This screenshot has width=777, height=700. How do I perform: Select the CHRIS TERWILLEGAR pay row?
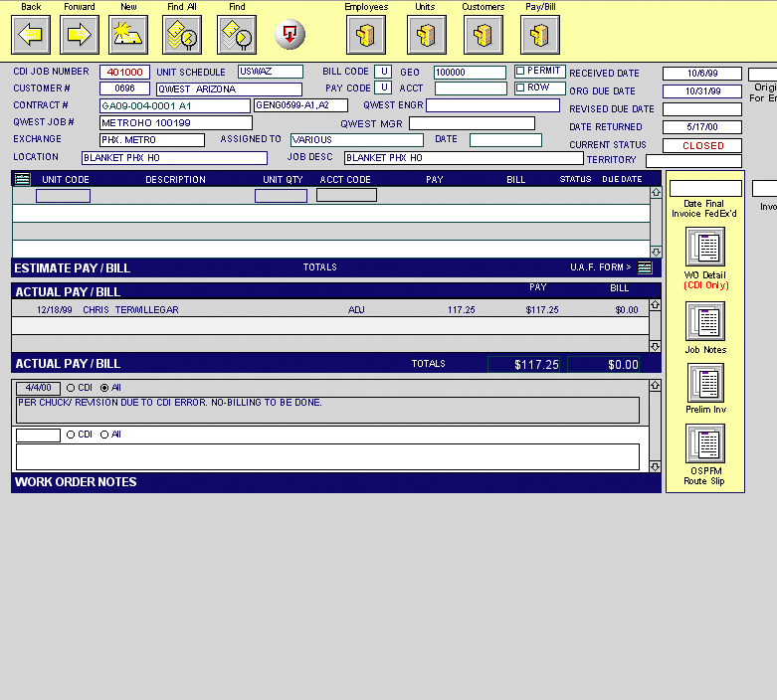pos(330,310)
